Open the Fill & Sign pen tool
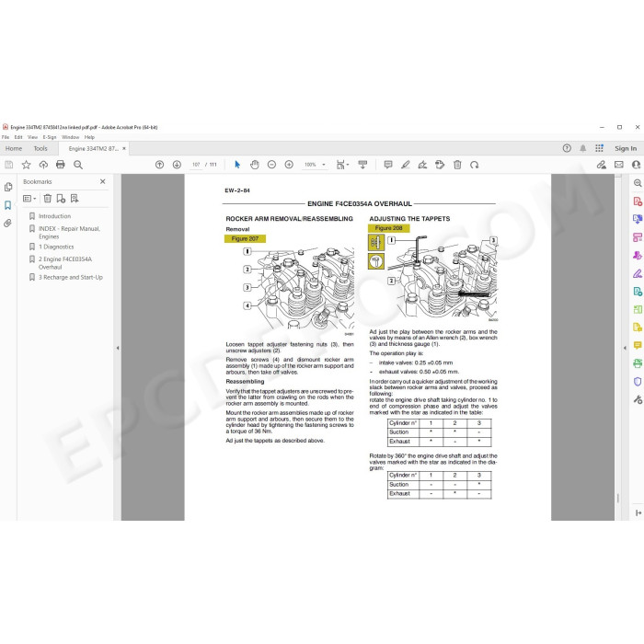Image resolution: width=644 pixels, height=644 pixels. (638, 273)
